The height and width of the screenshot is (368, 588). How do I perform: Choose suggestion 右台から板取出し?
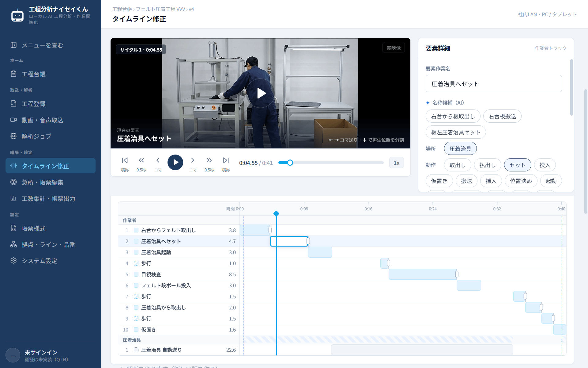[453, 116]
